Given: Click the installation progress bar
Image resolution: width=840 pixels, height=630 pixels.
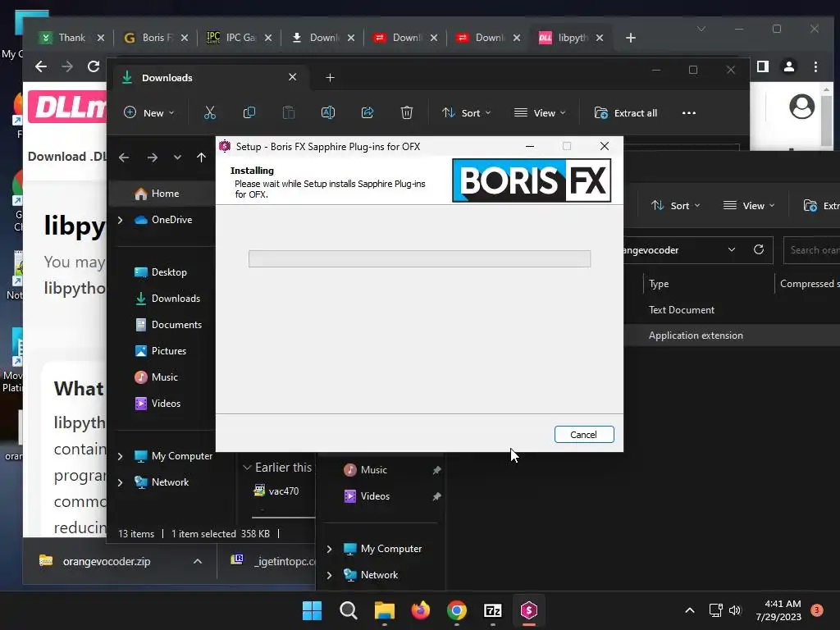Looking at the screenshot, I should pyautogui.click(x=419, y=258).
